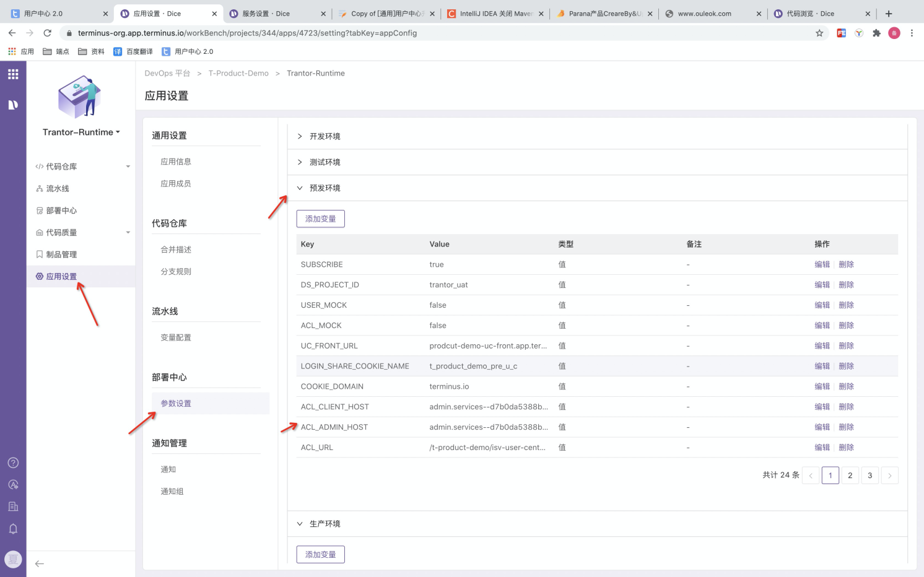Click the Dice logo icon in purple sidebar
924x577 pixels.
pos(13,105)
